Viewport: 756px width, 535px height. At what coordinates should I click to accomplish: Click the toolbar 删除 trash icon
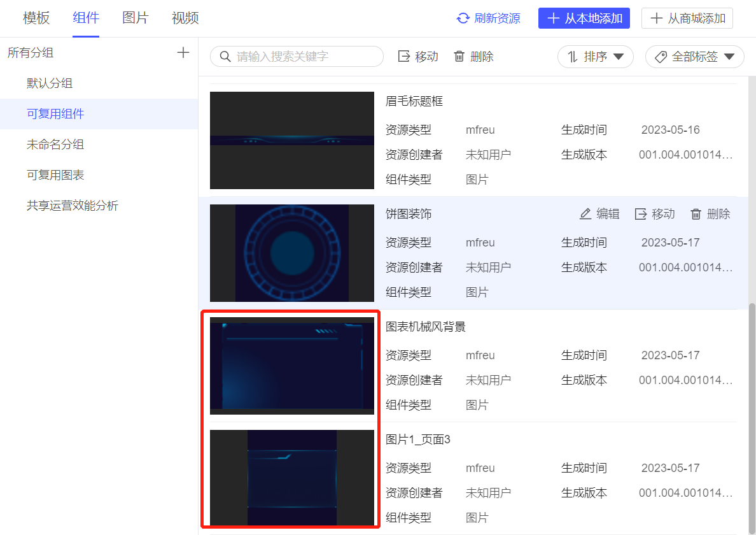pos(459,57)
